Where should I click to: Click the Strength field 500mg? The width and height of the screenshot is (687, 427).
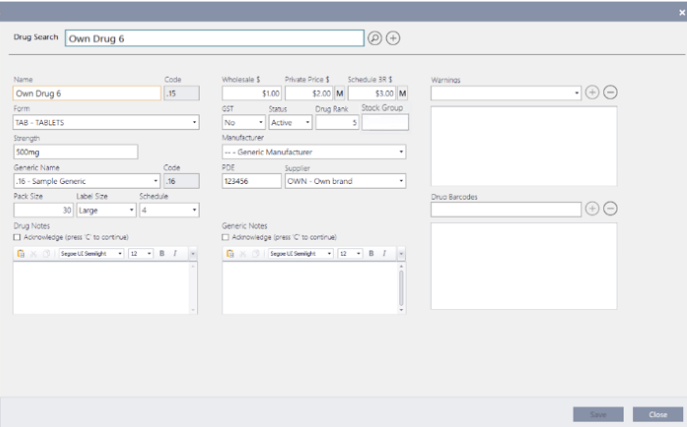coord(75,152)
